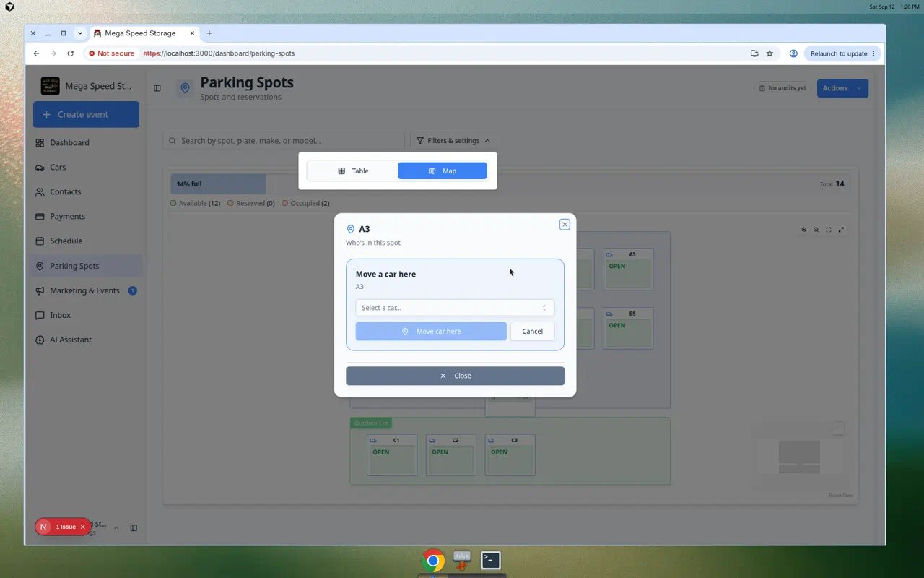
Task: Select parking spot C2 on map
Action: [x=451, y=455]
